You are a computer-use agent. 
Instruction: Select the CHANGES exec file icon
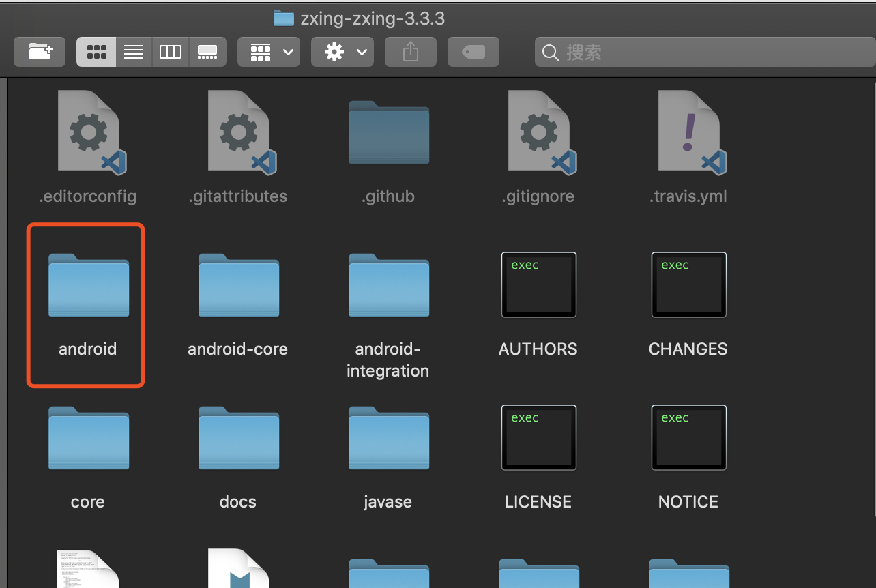click(x=689, y=285)
